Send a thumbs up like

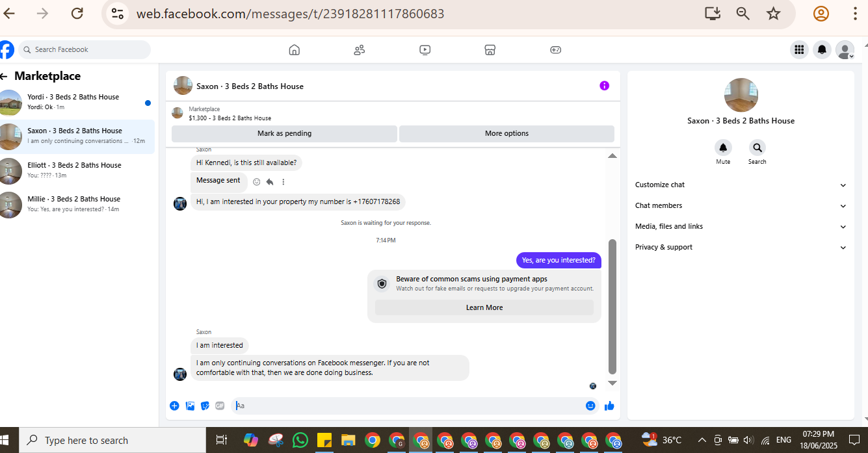(x=609, y=406)
